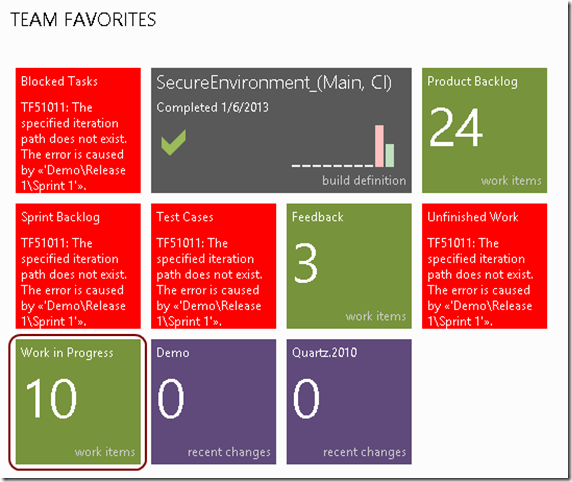
Task: Open the Test Cases tile
Action: tap(214, 266)
